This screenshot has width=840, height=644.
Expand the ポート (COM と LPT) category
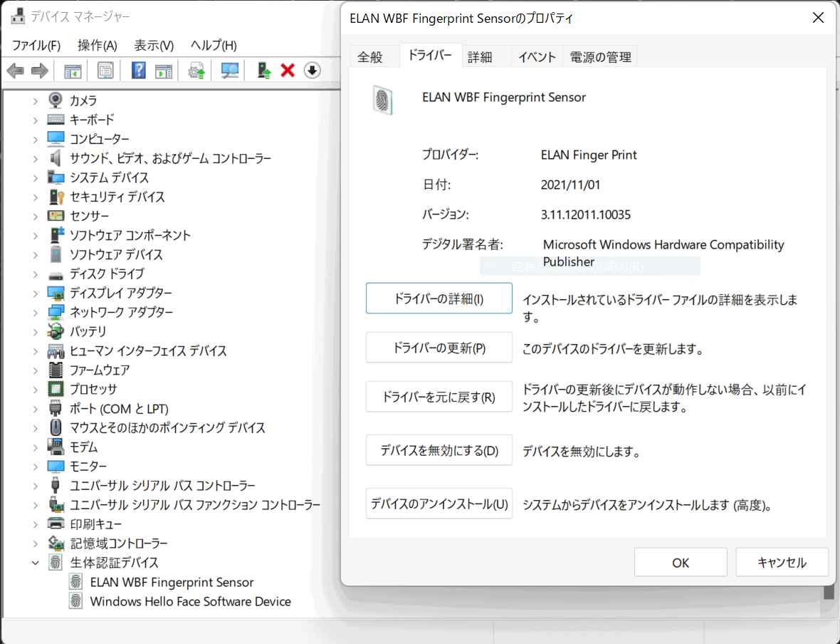pyautogui.click(x=36, y=409)
